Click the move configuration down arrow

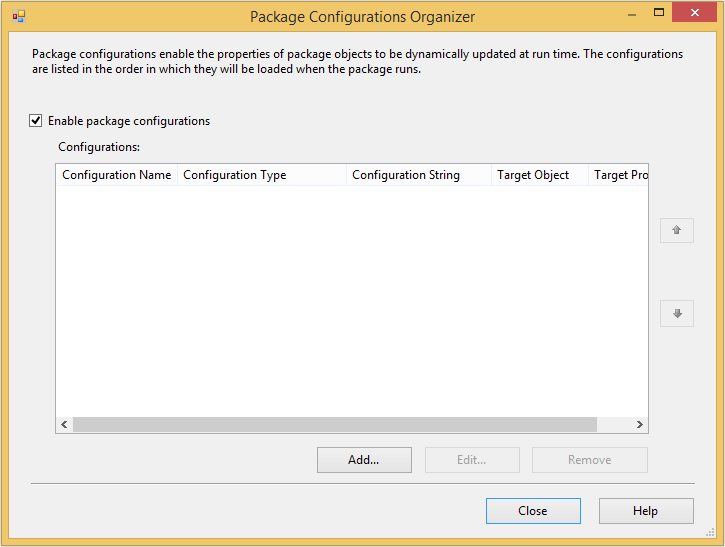point(676,313)
